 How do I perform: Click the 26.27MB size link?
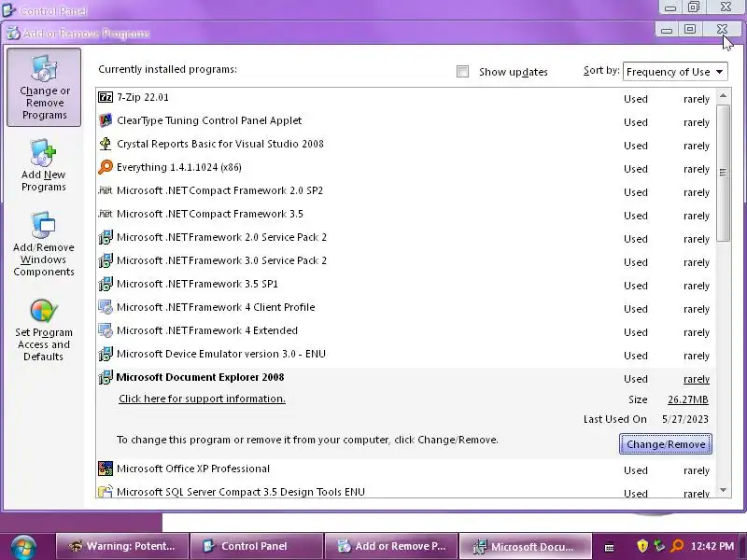click(x=688, y=399)
